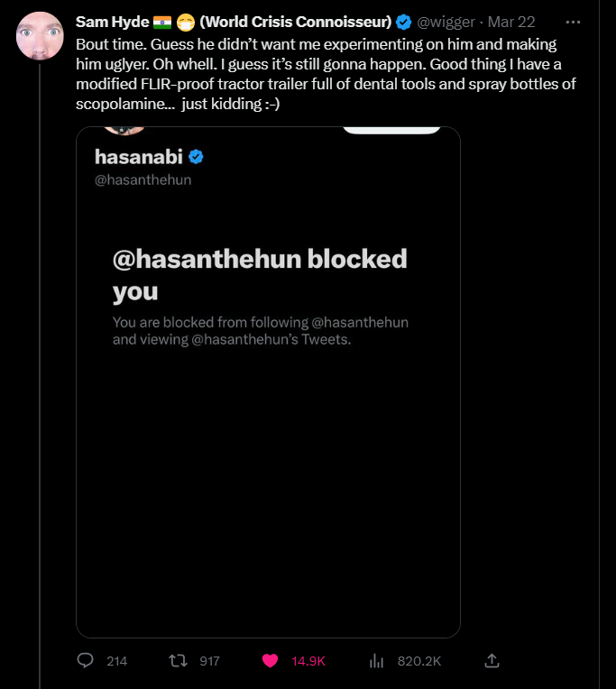
Task: Click the reply speech bubble icon
Action: (x=86, y=660)
